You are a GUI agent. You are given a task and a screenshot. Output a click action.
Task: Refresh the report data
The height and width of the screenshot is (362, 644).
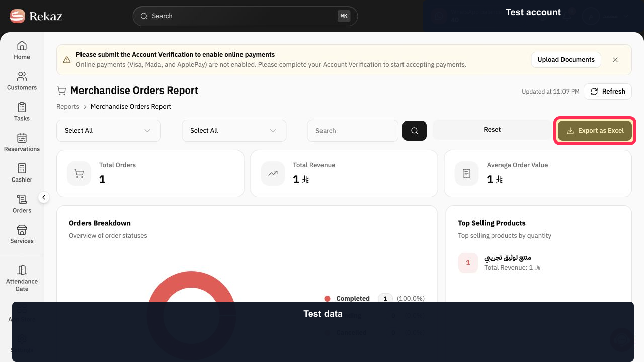pyautogui.click(x=608, y=91)
